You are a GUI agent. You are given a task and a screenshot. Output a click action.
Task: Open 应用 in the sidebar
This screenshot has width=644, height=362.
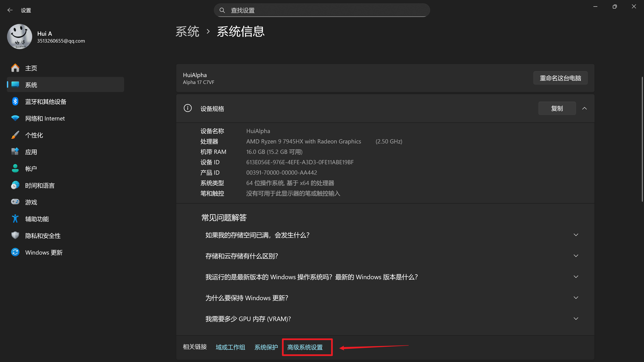tap(66, 152)
